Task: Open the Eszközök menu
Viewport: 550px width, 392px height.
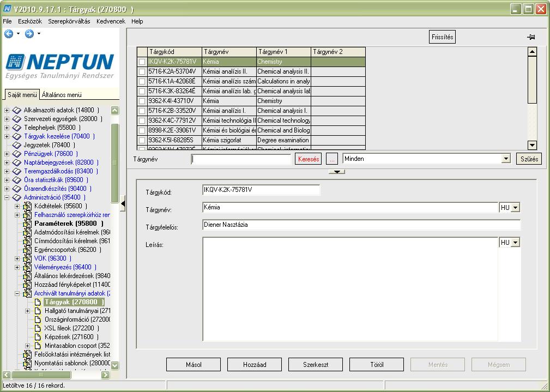Action: (x=30, y=21)
